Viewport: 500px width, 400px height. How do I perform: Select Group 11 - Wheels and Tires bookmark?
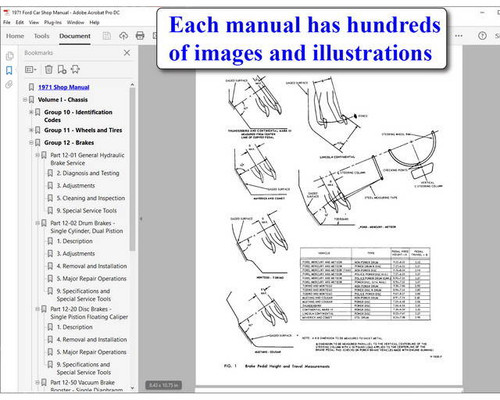pyautogui.click(x=83, y=130)
